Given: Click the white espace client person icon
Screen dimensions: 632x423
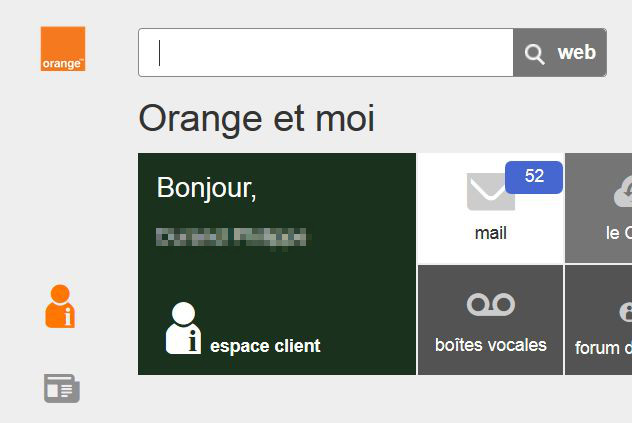Looking at the screenshot, I should pos(183,327).
